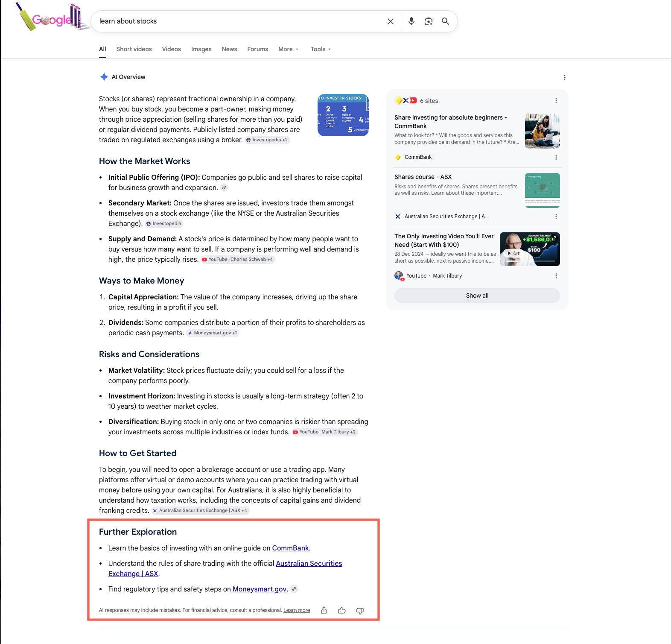Submit search with the magnifier icon
This screenshot has width=671, height=644.
pos(445,21)
